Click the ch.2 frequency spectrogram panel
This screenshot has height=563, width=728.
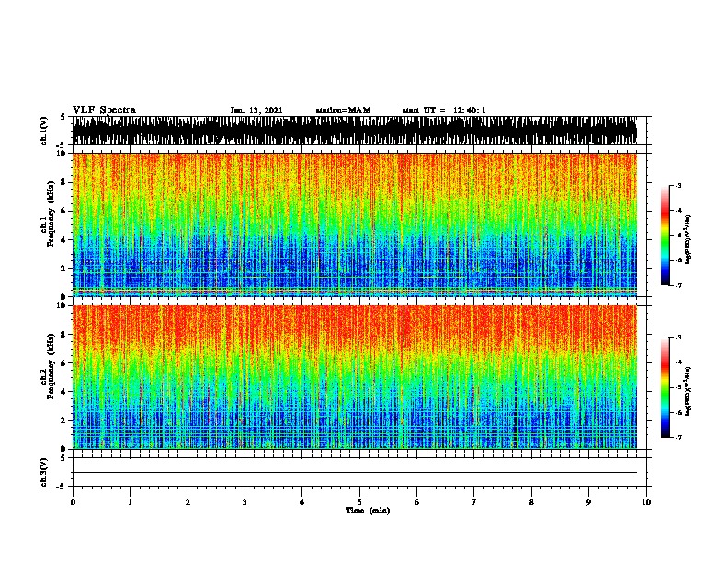click(x=355, y=377)
